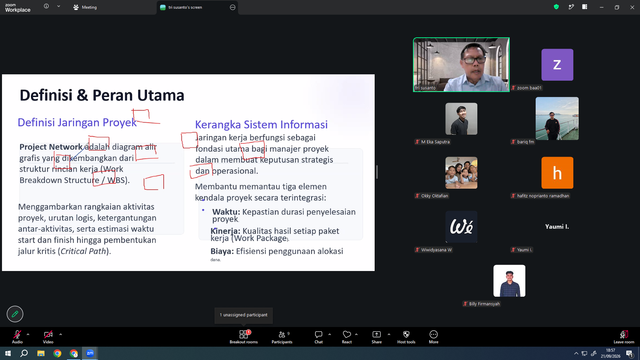Screen dimensions: 640x360
Task: Show hidden system tray icons
Action: click(x=576, y=353)
